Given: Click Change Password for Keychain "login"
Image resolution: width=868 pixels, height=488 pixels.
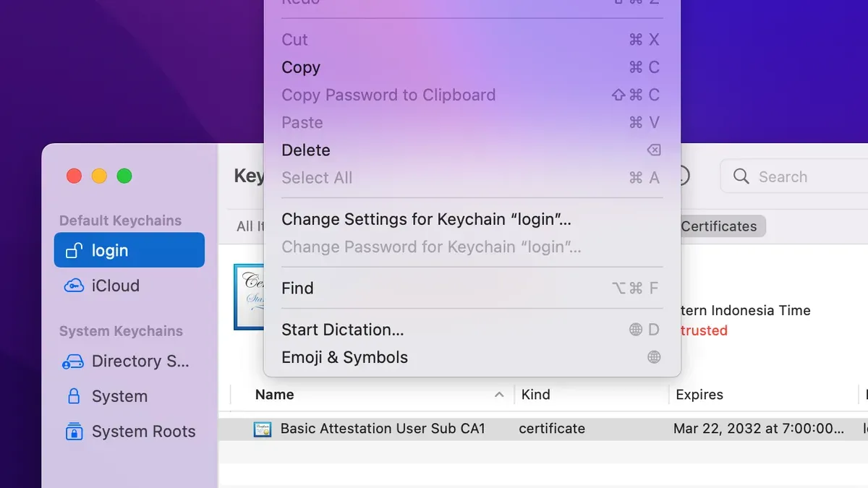Looking at the screenshot, I should (x=472, y=247).
